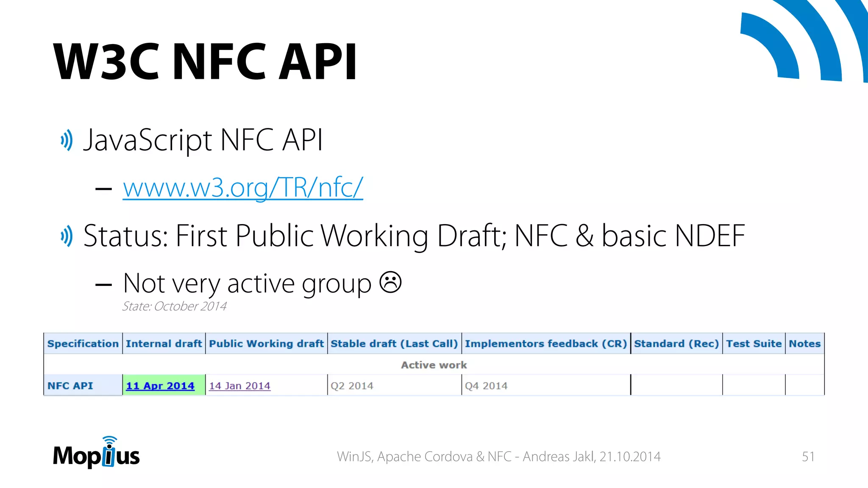Click the JavaScript NFC API bullet text

click(x=203, y=140)
